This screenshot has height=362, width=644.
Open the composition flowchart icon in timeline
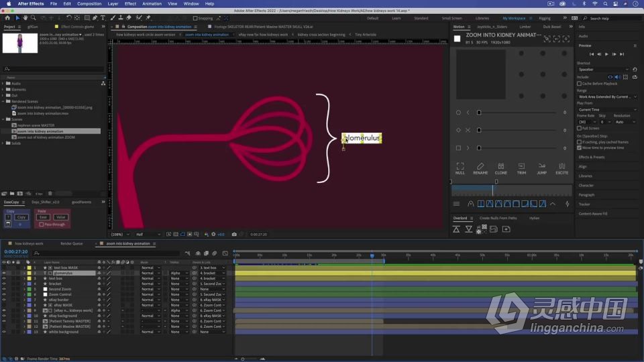[188, 253]
